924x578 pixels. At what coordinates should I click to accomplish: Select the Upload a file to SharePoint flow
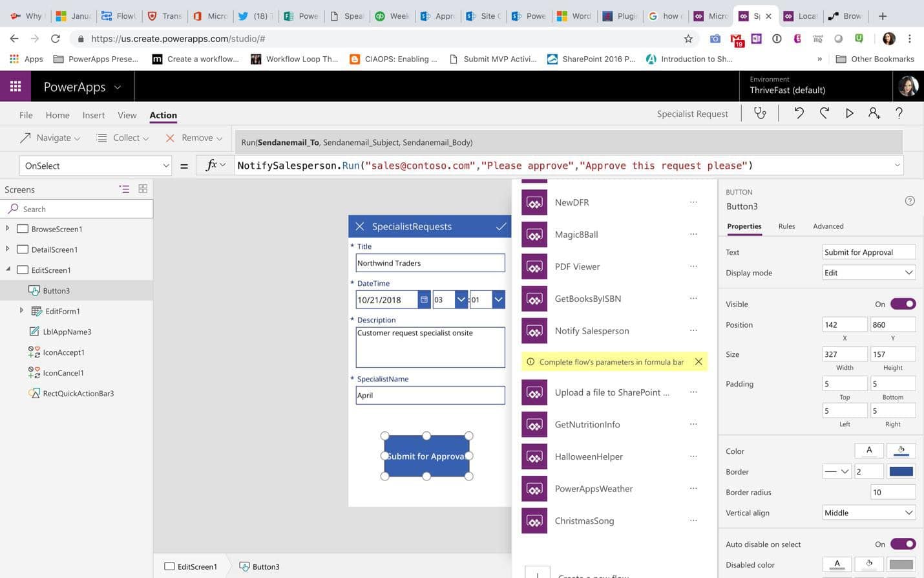coord(611,392)
